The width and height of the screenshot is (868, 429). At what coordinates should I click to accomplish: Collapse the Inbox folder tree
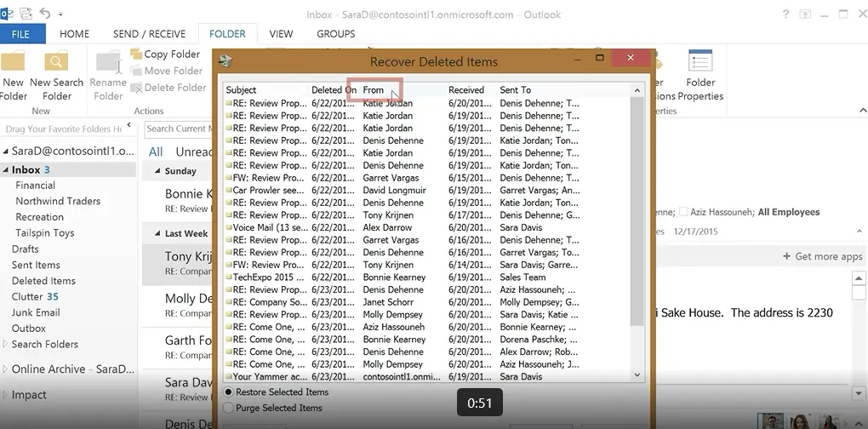[6, 170]
